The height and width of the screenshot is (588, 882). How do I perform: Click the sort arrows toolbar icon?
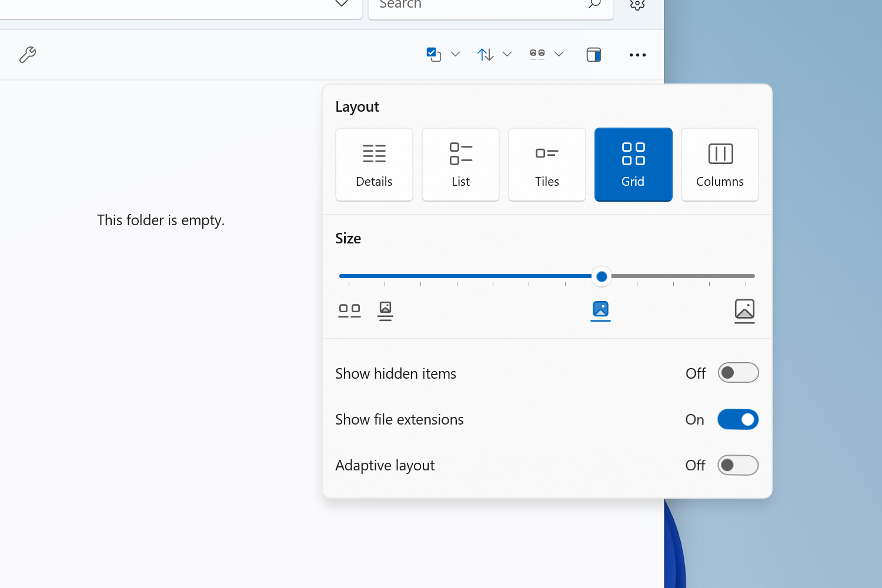click(x=485, y=54)
